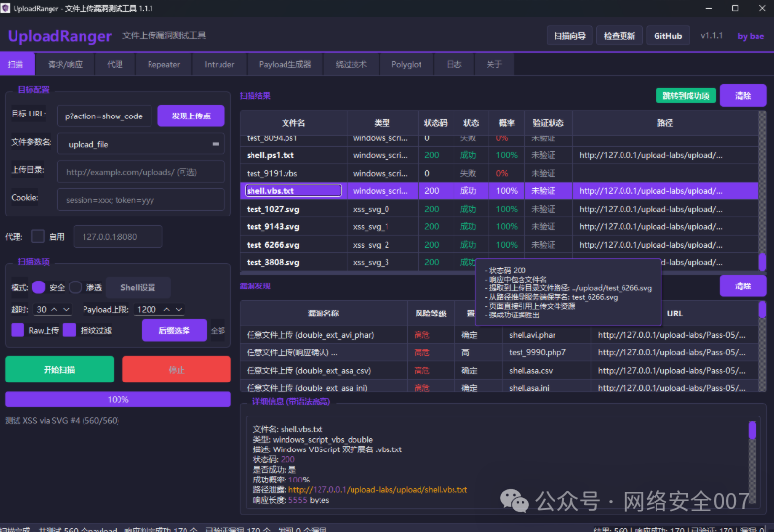Image resolution: width=774 pixels, height=532 pixels.
Task: Select the double_ext_avi_phar vulnerability row
Action: click(x=499, y=335)
